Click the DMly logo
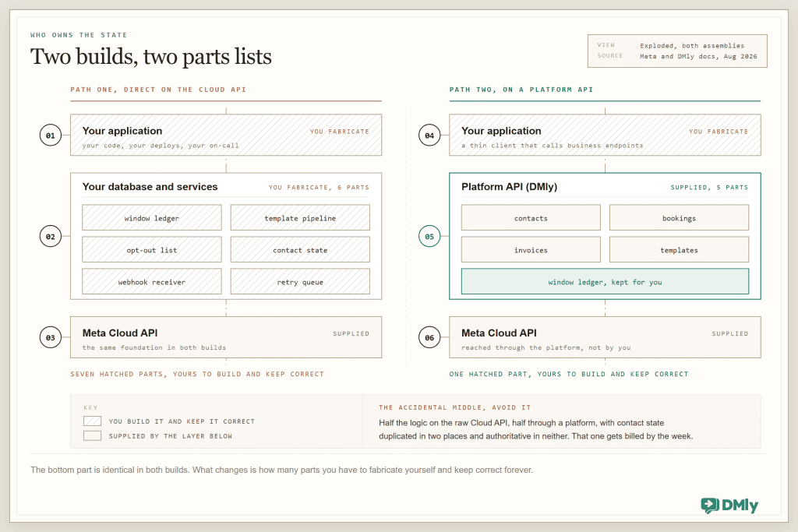 click(x=729, y=505)
